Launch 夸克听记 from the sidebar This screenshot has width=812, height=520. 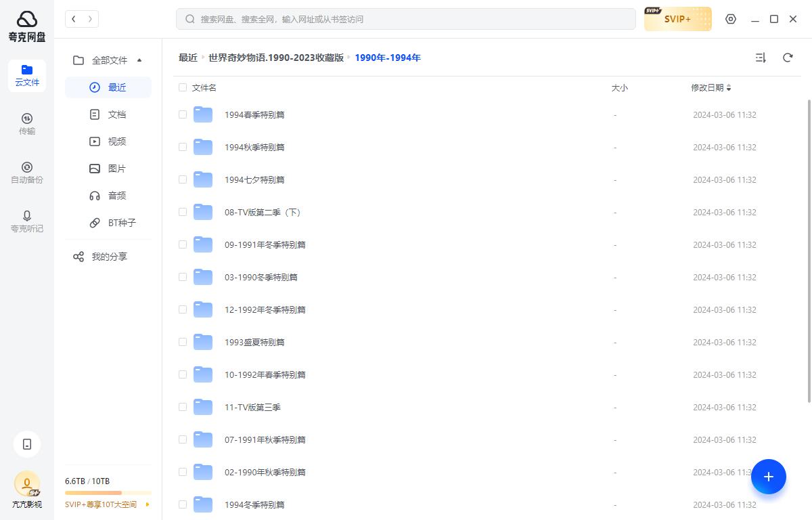26,222
